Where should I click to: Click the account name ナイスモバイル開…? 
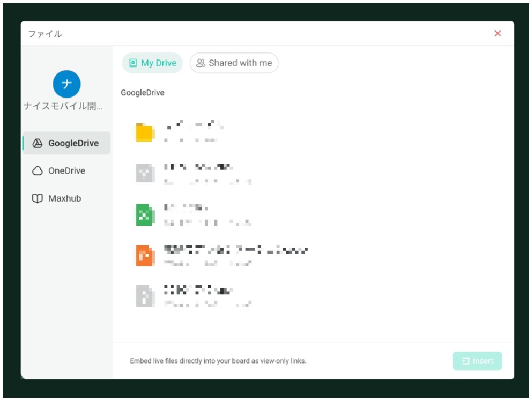[x=63, y=106]
